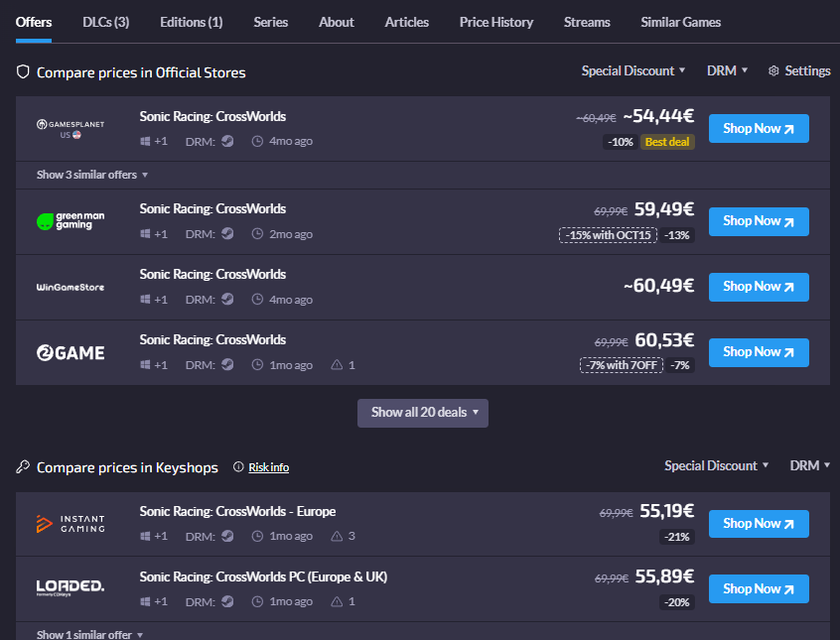
Task: Click the Instant Gaming logo
Action: pos(70,524)
